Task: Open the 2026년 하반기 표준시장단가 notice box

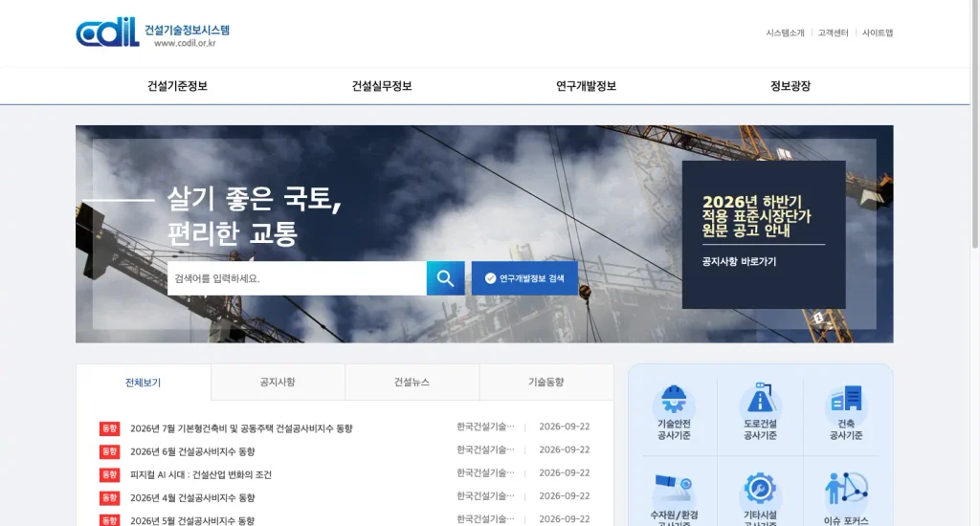Action: pos(764,234)
